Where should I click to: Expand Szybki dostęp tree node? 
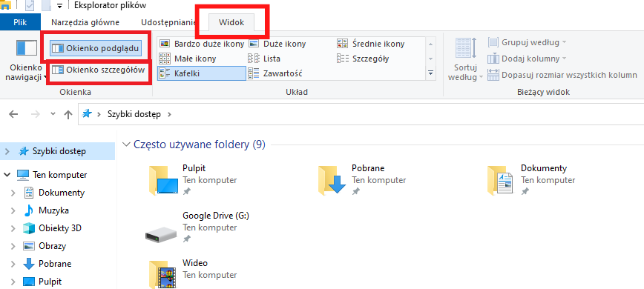pyautogui.click(x=7, y=151)
